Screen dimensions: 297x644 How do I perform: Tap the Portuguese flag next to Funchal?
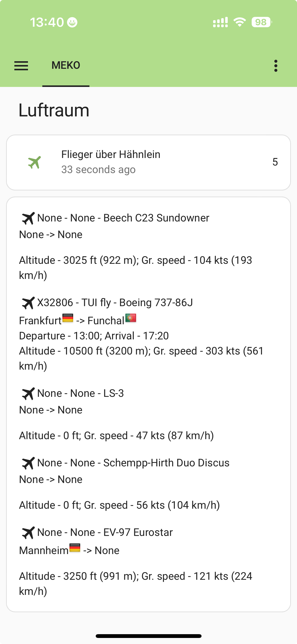pos(131,318)
